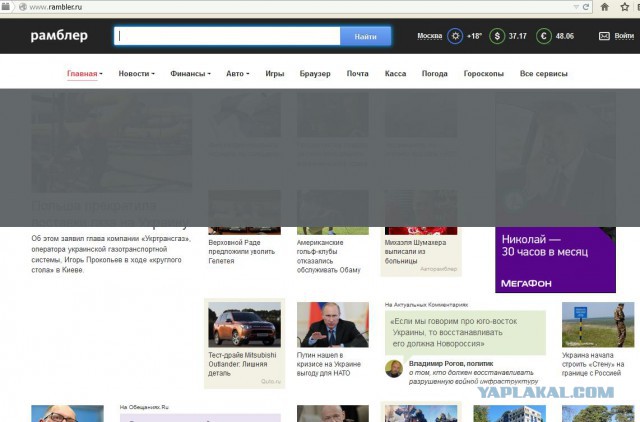640x422 pixels.
Task: Reload the page using the refresh icon
Action: coord(586,7)
